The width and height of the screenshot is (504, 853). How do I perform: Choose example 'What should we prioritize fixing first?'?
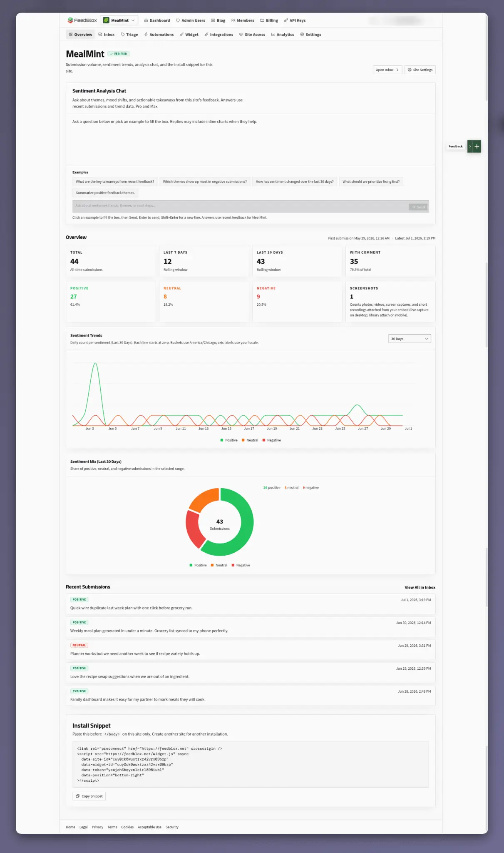pos(371,182)
